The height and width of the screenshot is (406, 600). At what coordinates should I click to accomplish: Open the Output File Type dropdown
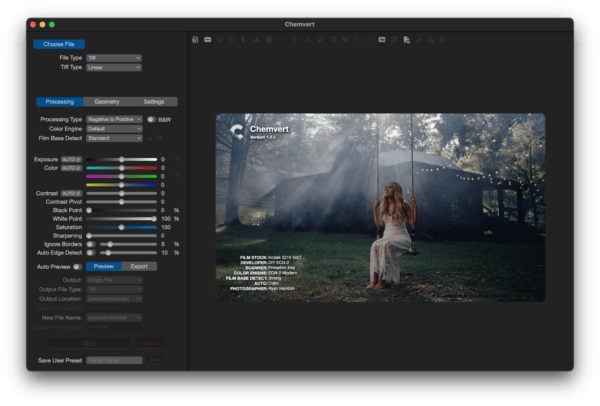click(x=114, y=289)
